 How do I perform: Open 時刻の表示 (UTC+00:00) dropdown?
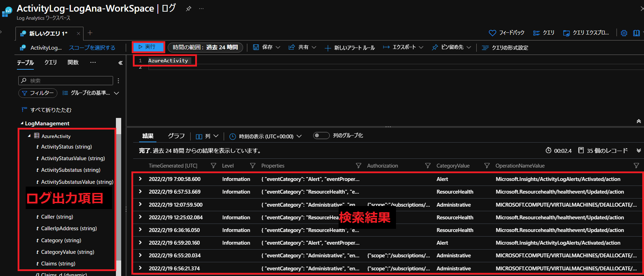(x=266, y=136)
